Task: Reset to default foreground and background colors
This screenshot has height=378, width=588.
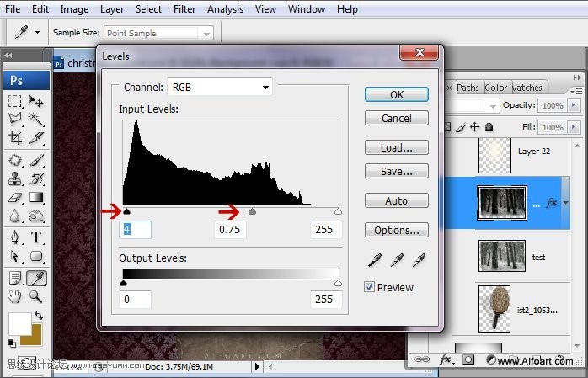Action: [x=12, y=343]
